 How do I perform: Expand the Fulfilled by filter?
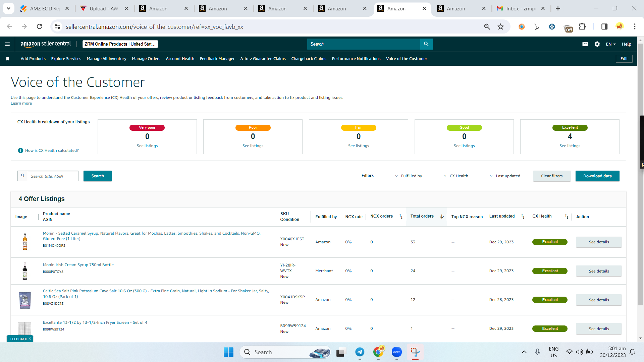[408, 176]
